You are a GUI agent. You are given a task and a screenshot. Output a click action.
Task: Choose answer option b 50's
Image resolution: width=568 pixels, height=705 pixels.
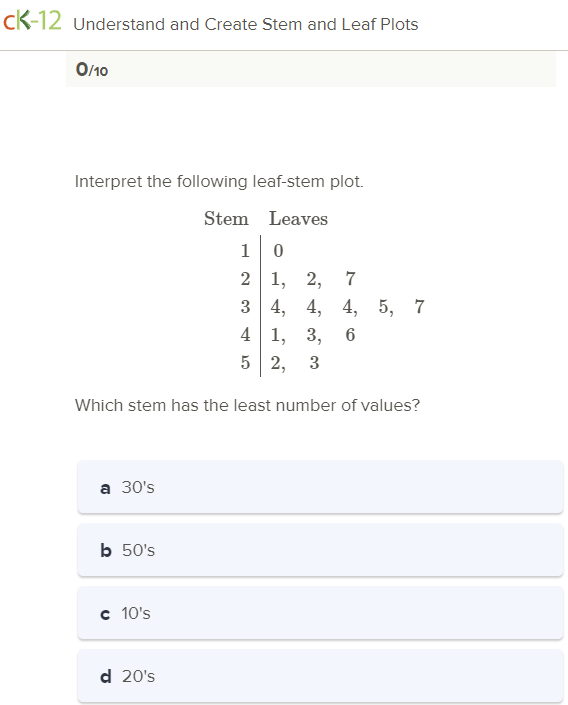[x=320, y=550]
